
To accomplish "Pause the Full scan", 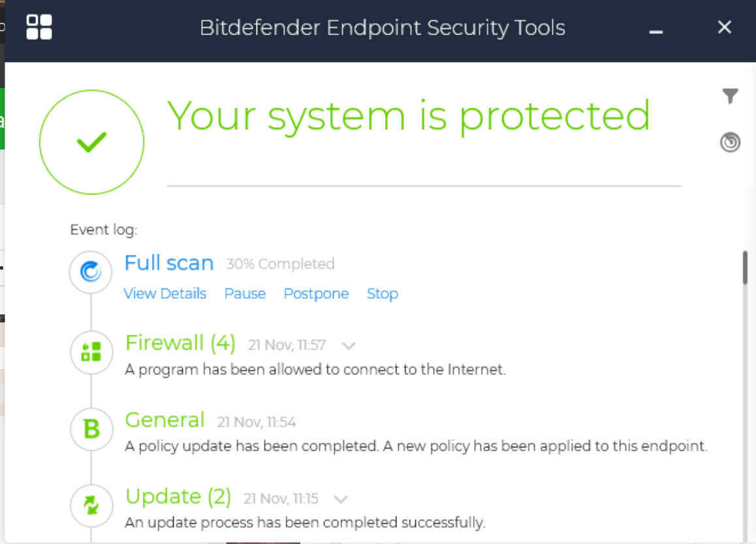I will coord(245,294).
